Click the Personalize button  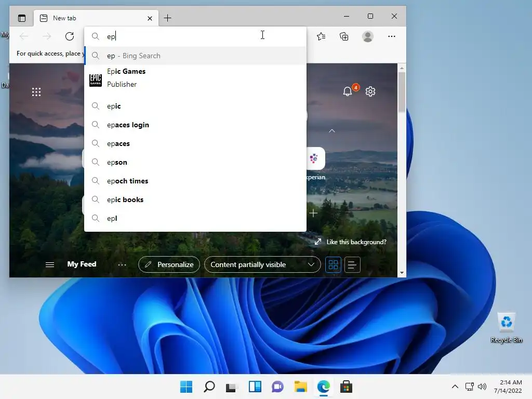click(x=169, y=264)
